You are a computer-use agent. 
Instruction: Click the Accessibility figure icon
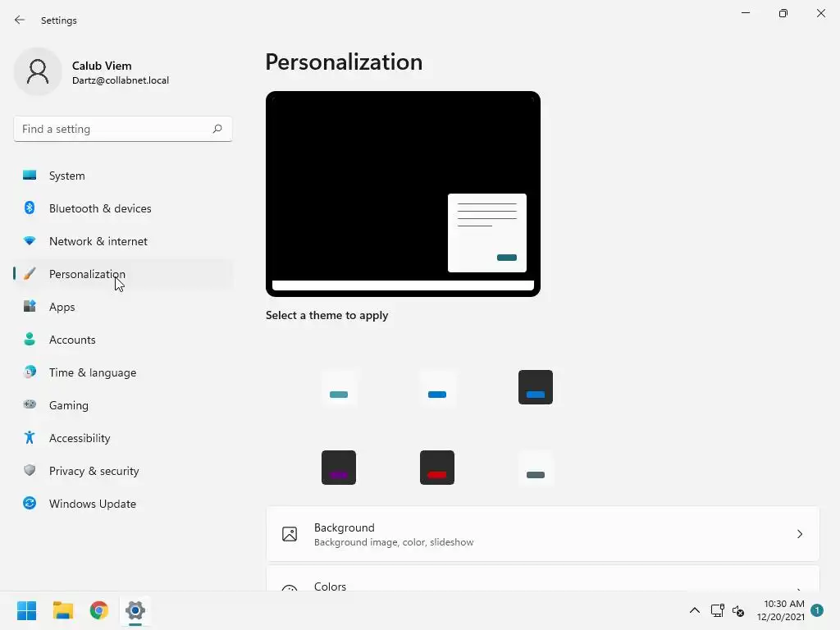click(x=30, y=438)
